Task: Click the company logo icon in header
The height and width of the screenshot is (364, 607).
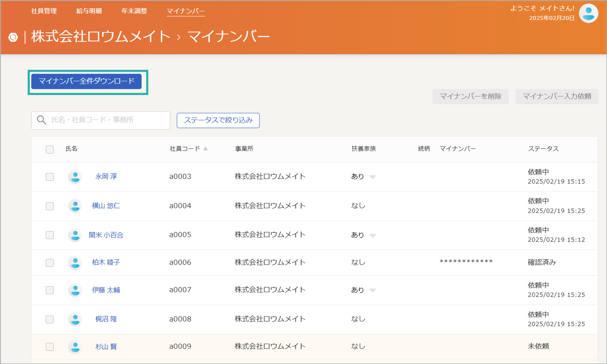Action: [13, 37]
